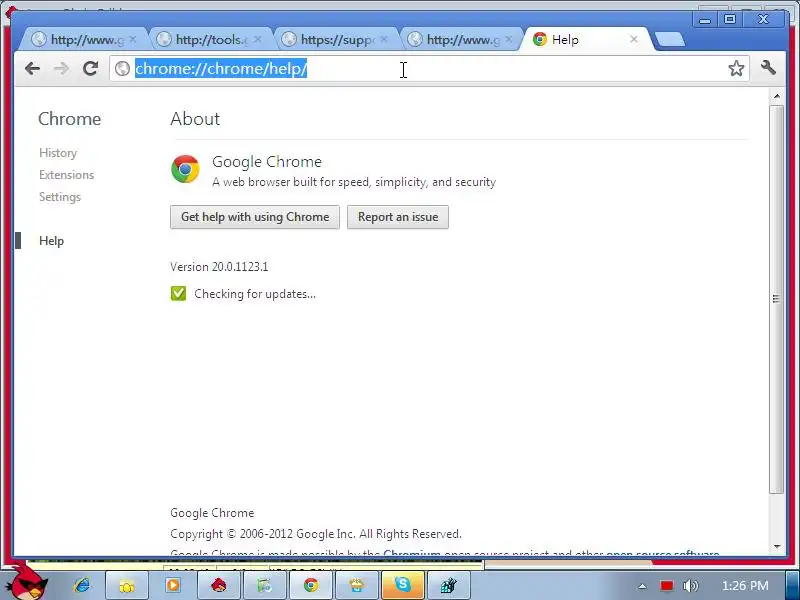Click the 1:26 PM clock
Screen dimensions: 800x600
tap(745, 586)
